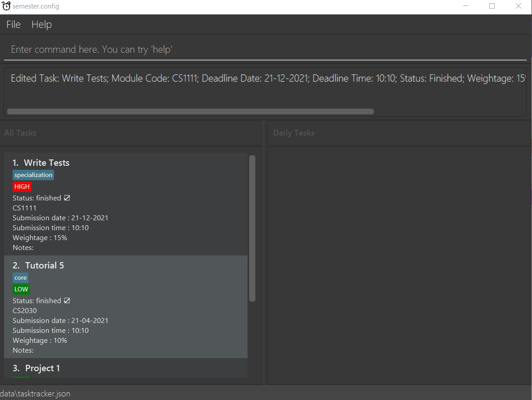Click the CS2030 module code
This screenshot has width=532, height=400.
click(x=25, y=311)
